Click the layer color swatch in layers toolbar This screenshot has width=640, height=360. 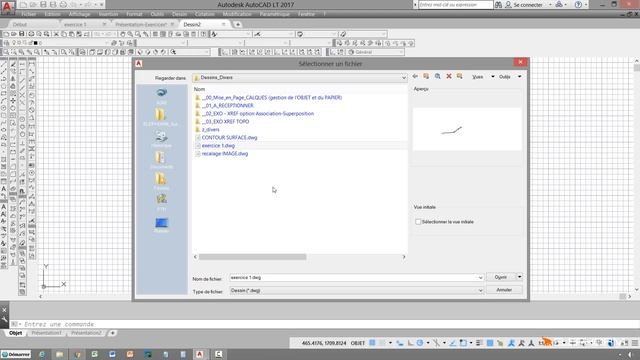[36, 43]
